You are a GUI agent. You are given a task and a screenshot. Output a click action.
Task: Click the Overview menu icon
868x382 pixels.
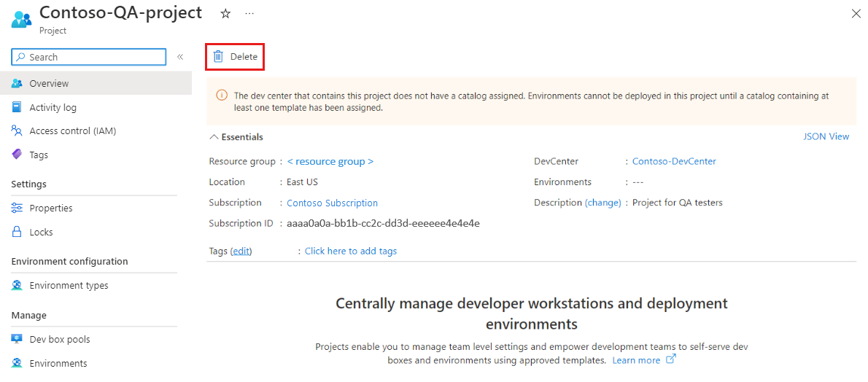(17, 84)
